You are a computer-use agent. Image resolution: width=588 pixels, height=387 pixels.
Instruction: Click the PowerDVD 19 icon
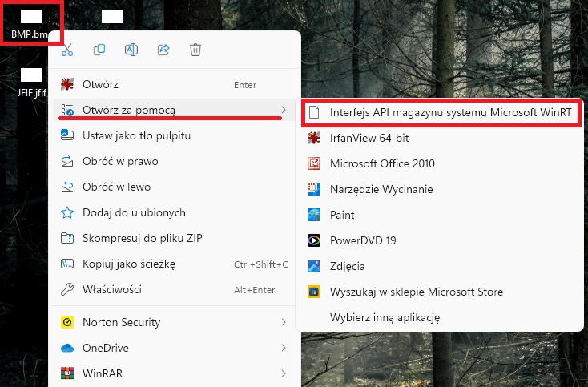(314, 240)
